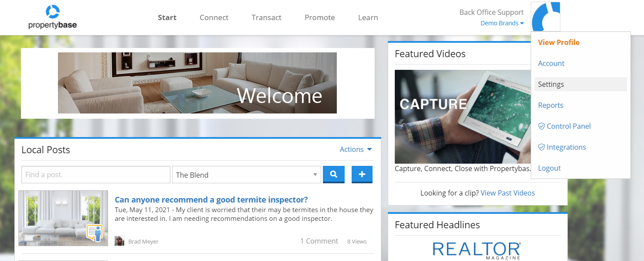Image resolution: width=644 pixels, height=261 pixels.
Task: Click the View Past Videos link
Action: [x=508, y=192]
